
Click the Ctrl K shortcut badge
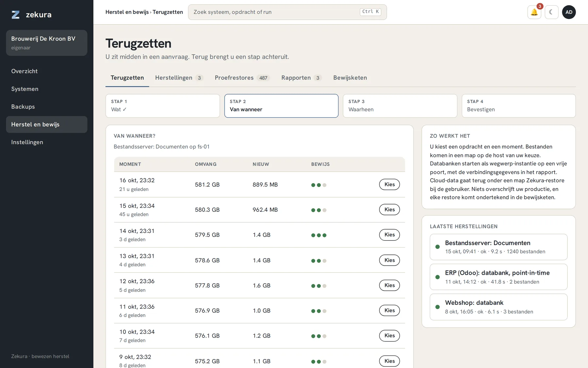(x=370, y=12)
